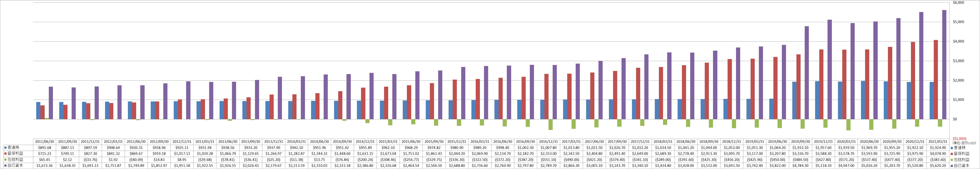
Task: Select the cell showing $1,932.10
Action: (x=800, y=148)
